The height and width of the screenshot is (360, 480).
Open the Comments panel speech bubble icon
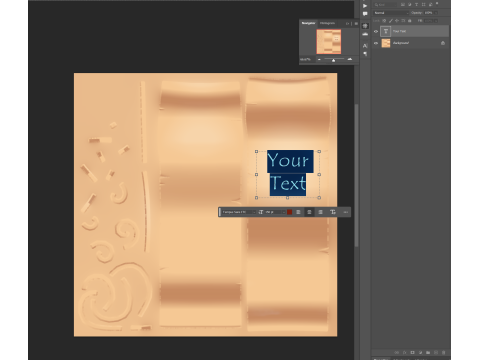(x=365, y=14)
